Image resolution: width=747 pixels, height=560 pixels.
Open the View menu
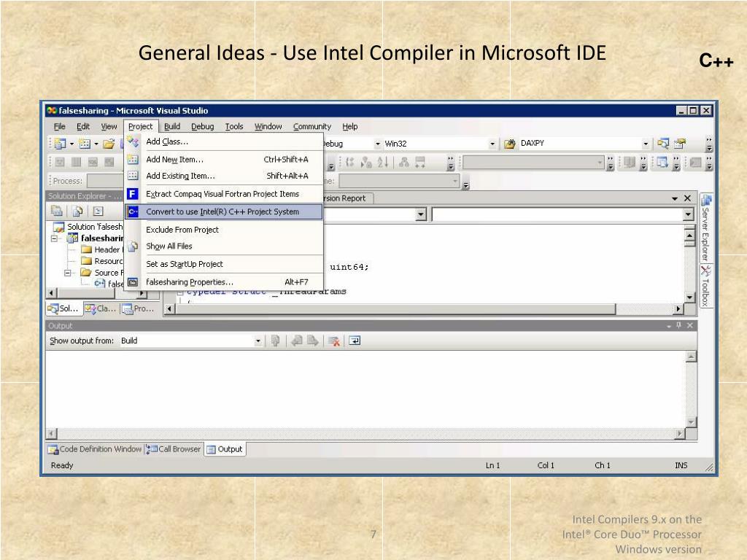point(109,126)
